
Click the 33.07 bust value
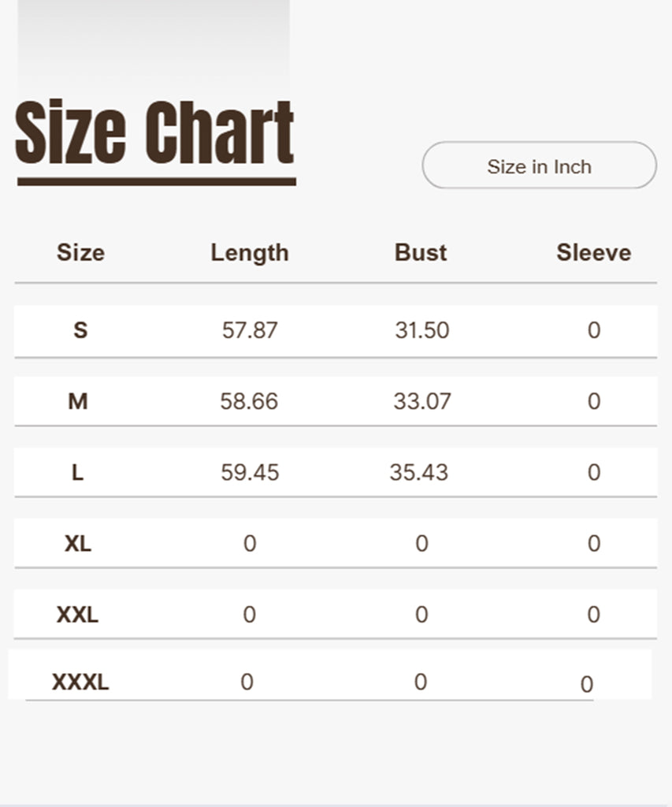[422, 401]
